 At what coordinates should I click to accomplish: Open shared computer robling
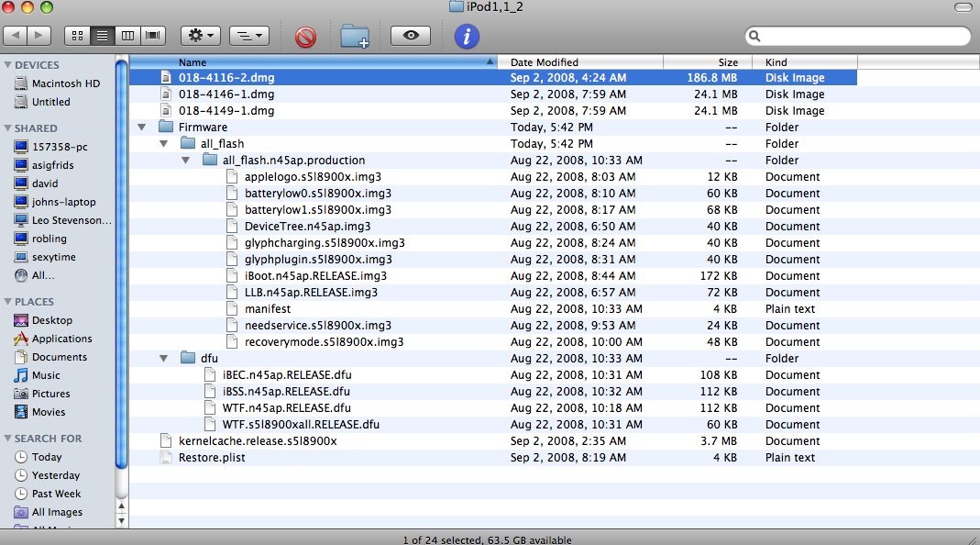tap(40, 239)
